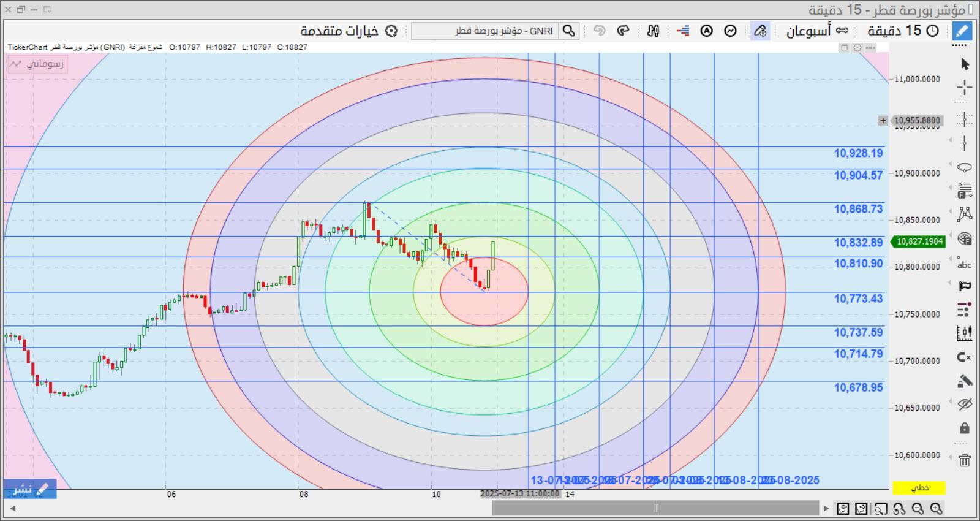Image resolution: width=980 pixels, height=521 pixels.
Task: Open the drawing object list icon
Action: 965,310
